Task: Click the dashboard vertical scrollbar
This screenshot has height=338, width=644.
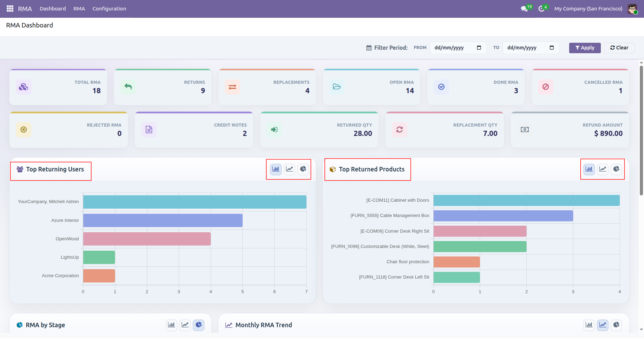Action: coord(641,130)
